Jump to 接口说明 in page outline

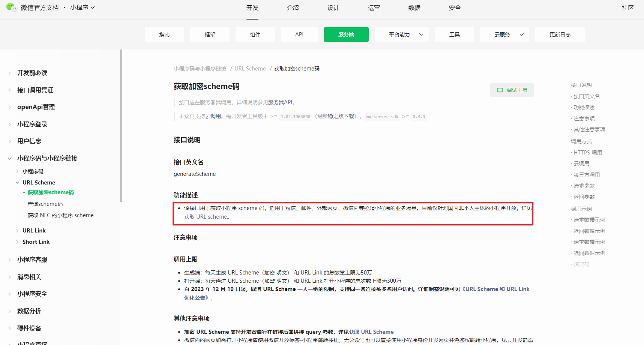coord(581,85)
